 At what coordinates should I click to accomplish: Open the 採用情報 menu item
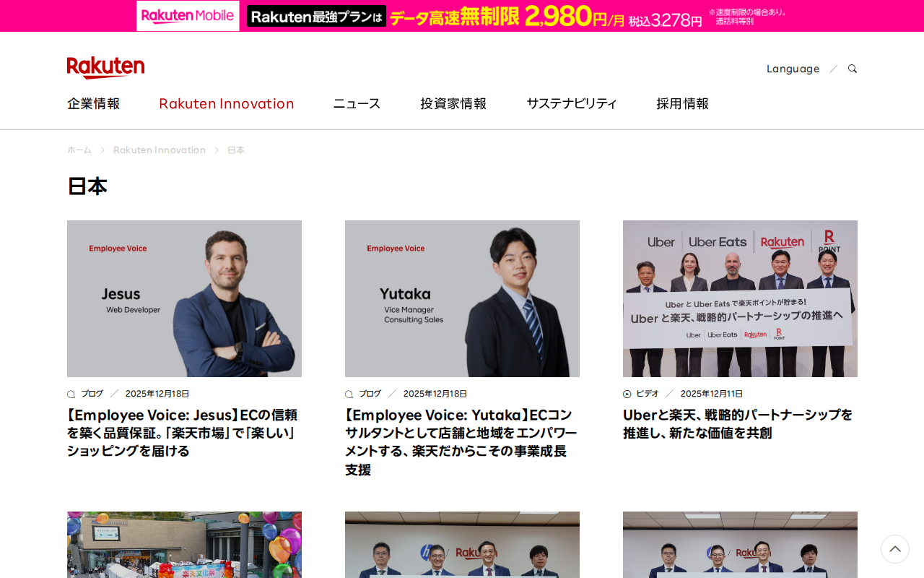(682, 103)
